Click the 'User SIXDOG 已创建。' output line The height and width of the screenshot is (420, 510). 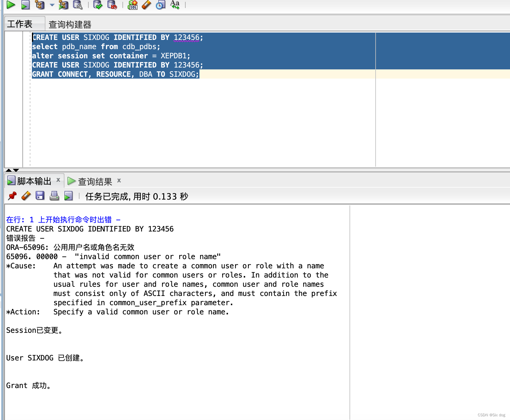45,358
